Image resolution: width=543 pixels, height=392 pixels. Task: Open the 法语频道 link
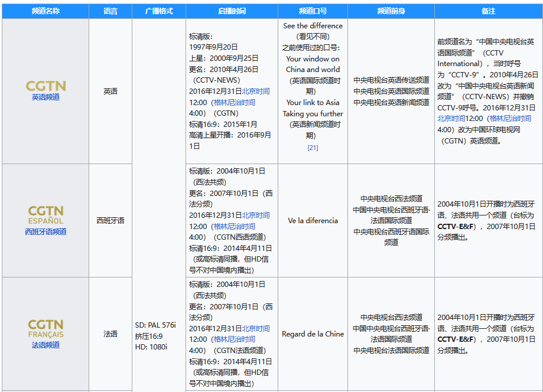(x=45, y=345)
